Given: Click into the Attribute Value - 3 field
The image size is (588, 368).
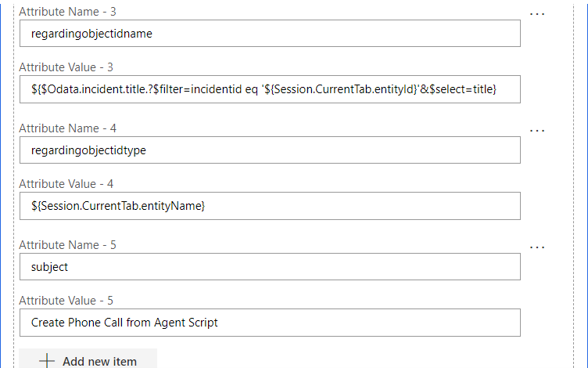Looking at the screenshot, I should coord(270,89).
